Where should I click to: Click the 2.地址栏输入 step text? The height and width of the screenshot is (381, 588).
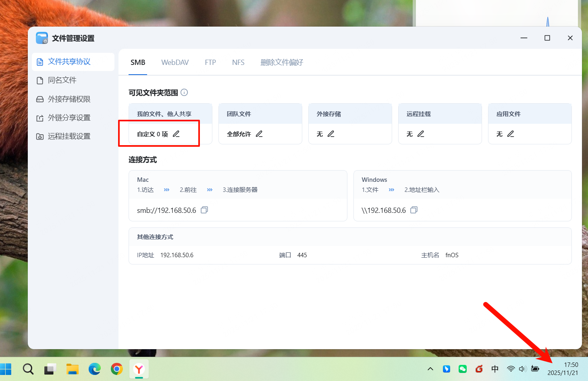(x=422, y=190)
